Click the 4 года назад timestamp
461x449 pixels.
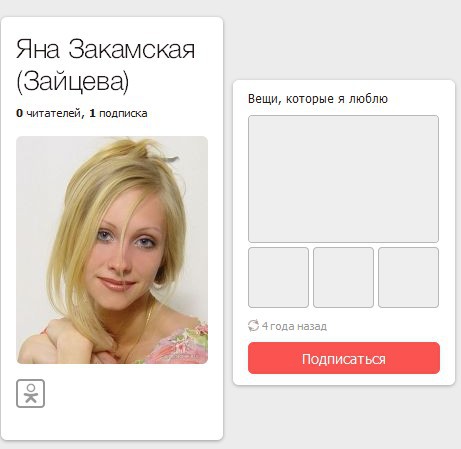pyautogui.click(x=294, y=326)
